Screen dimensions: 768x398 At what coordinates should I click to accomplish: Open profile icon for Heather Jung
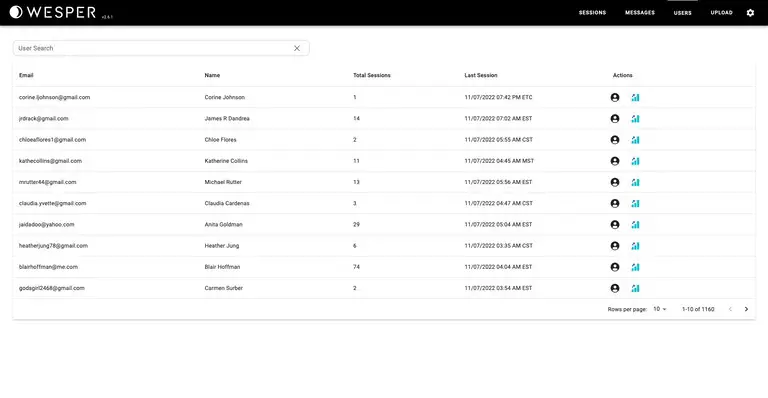point(615,246)
